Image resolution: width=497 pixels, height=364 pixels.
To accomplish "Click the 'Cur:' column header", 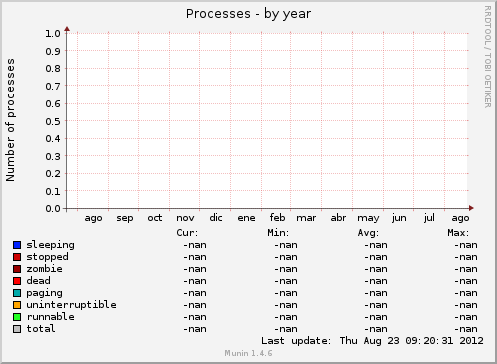I will (x=187, y=233).
